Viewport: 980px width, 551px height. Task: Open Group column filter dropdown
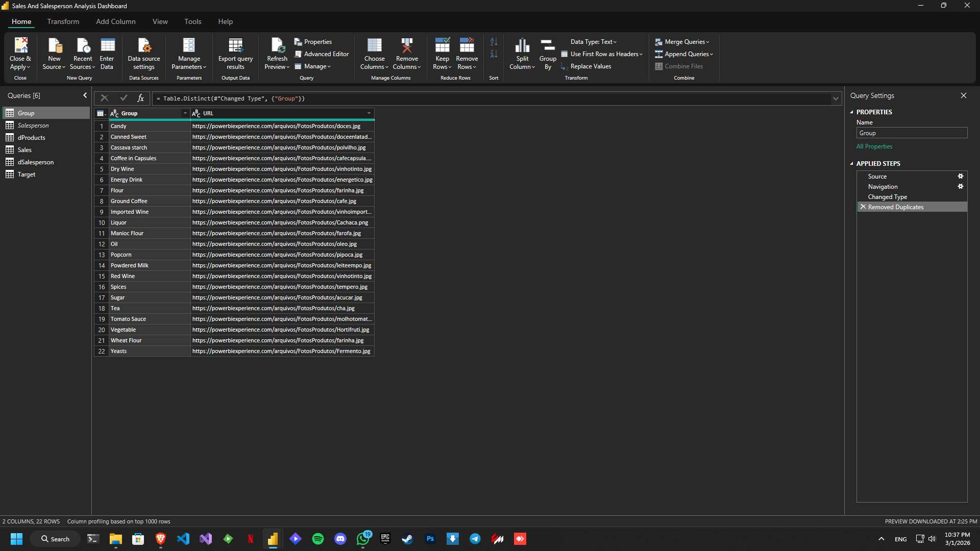[x=185, y=113]
